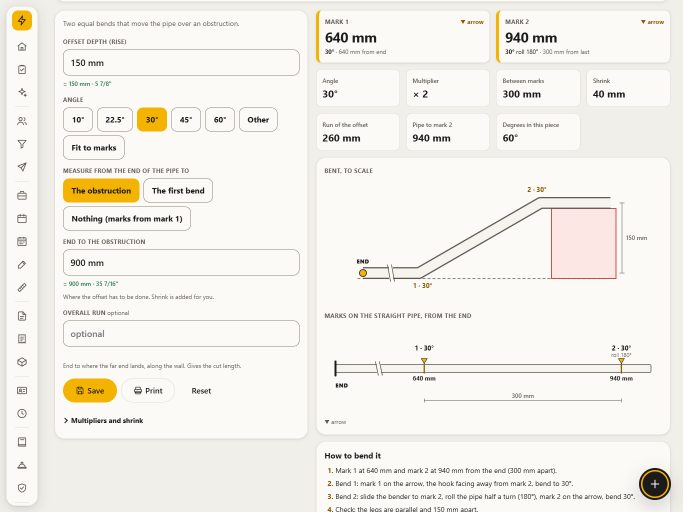Click the Mark 1 640 mm card
This screenshot has height=512, width=683.
point(402,37)
